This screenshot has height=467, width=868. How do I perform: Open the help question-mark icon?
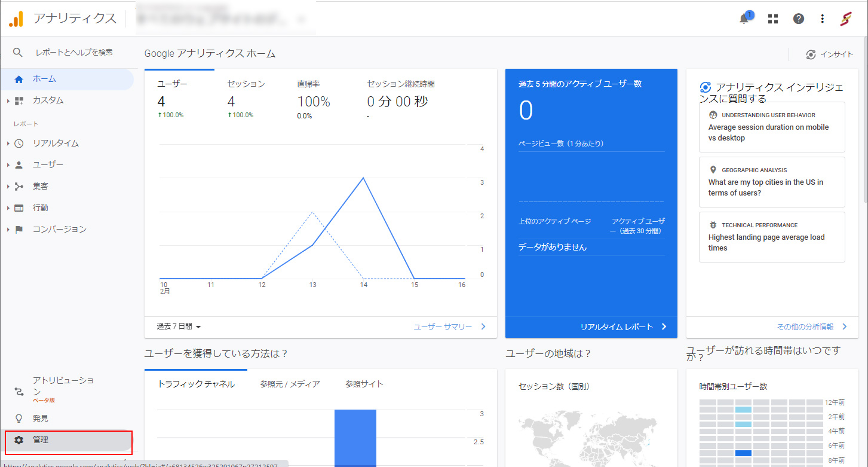point(798,19)
